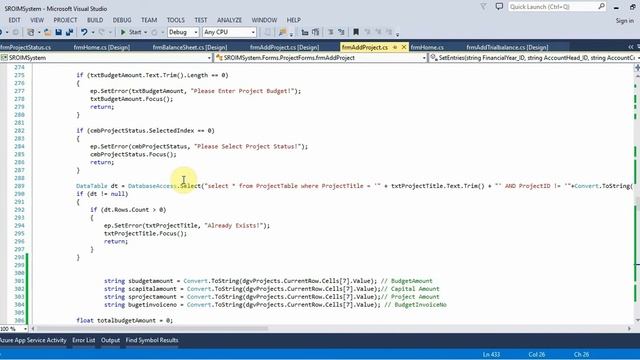Open the BUILD menu
Screen dimensions: 640x360
95,20
